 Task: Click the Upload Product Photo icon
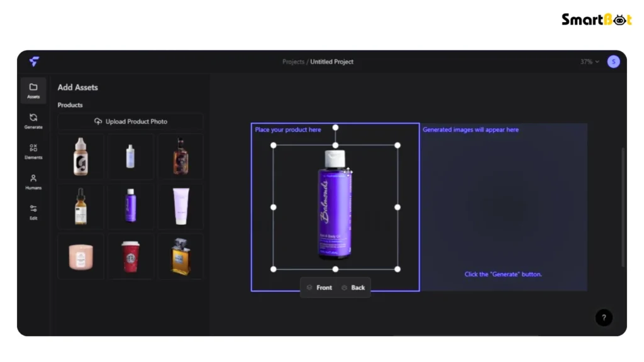[99, 121]
